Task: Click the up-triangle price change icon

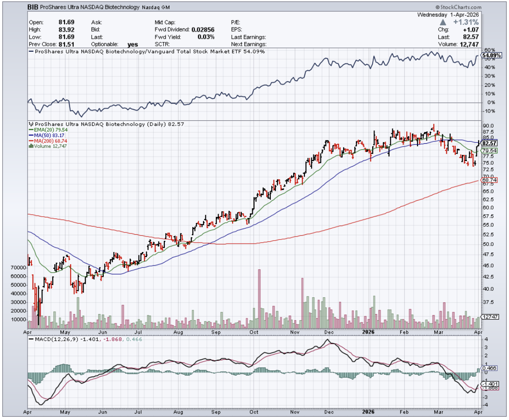Action: click(442, 22)
